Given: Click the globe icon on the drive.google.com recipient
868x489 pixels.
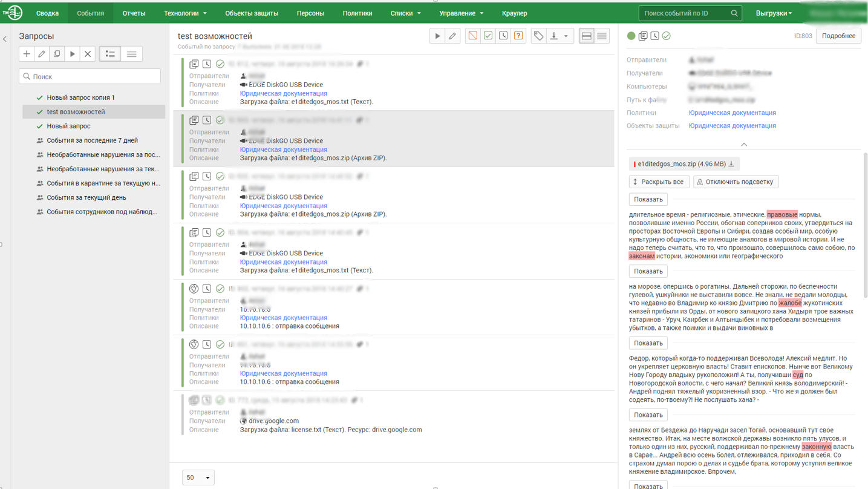Looking at the screenshot, I should click(243, 421).
